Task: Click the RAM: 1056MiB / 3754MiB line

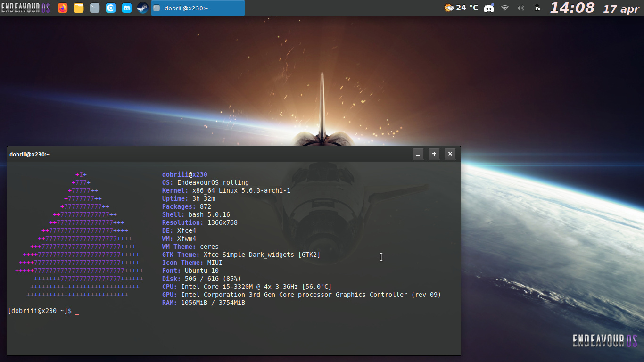Action: click(x=204, y=303)
